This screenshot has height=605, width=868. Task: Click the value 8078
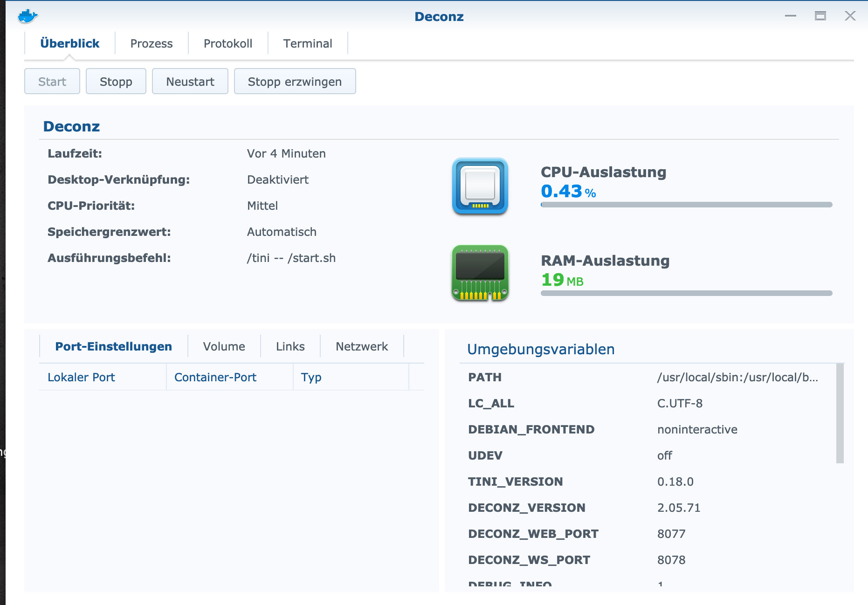(x=671, y=560)
